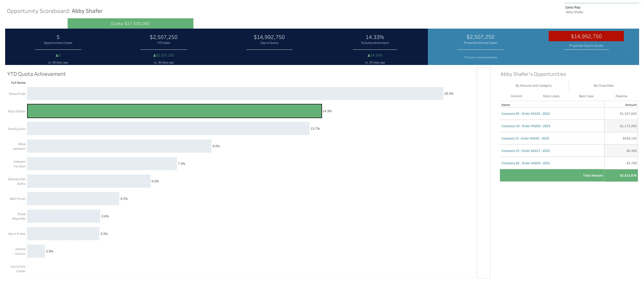Select the Commit category tab
Viewport: 644px width, 281px height.
pyautogui.click(x=516, y=96)
